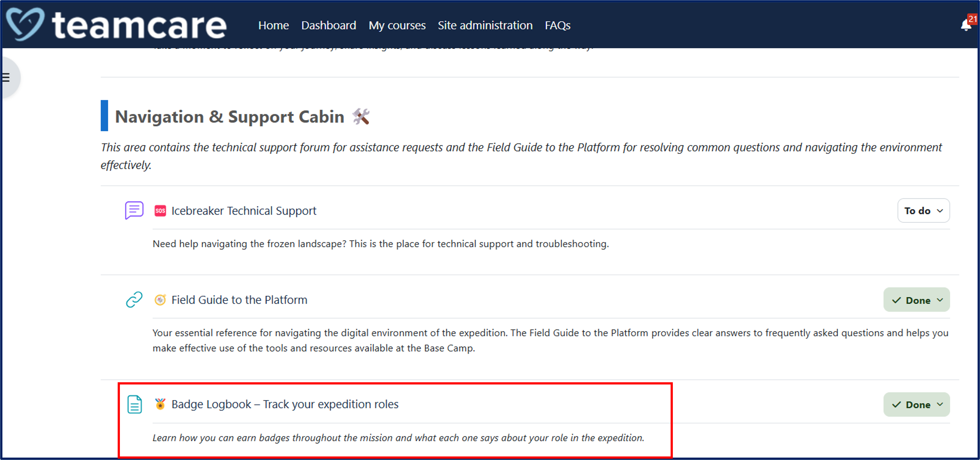980x460 pixels.
Task: Click the Badge Logbook page icon
Action: (134, 404)
